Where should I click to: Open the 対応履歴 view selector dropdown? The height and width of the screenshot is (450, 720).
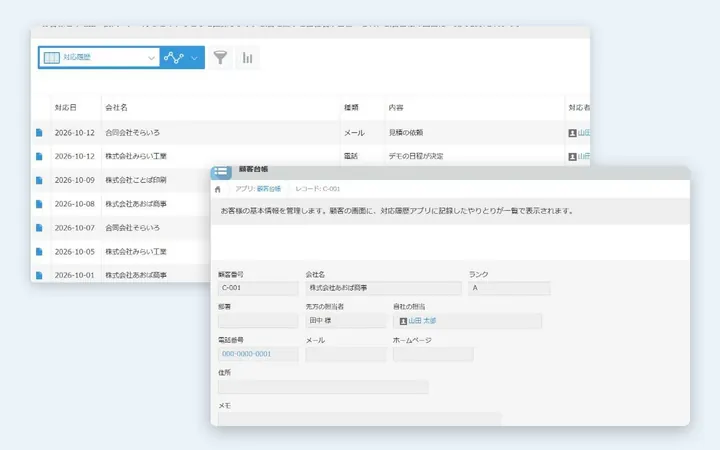[99, 57]
